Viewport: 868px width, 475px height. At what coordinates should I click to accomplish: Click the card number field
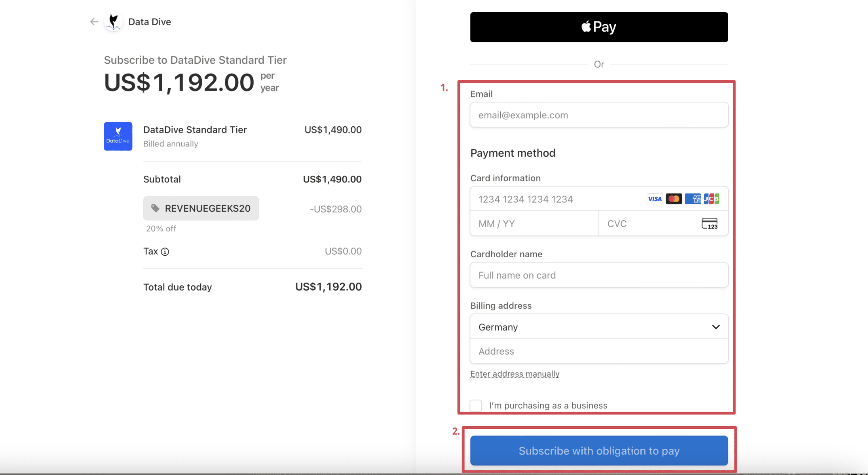(x=599, y=199)
